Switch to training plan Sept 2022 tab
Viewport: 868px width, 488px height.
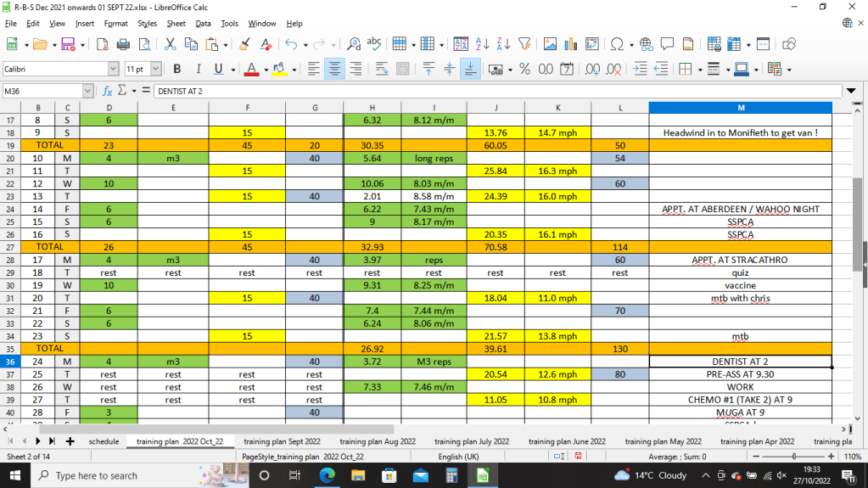[282, 441]
